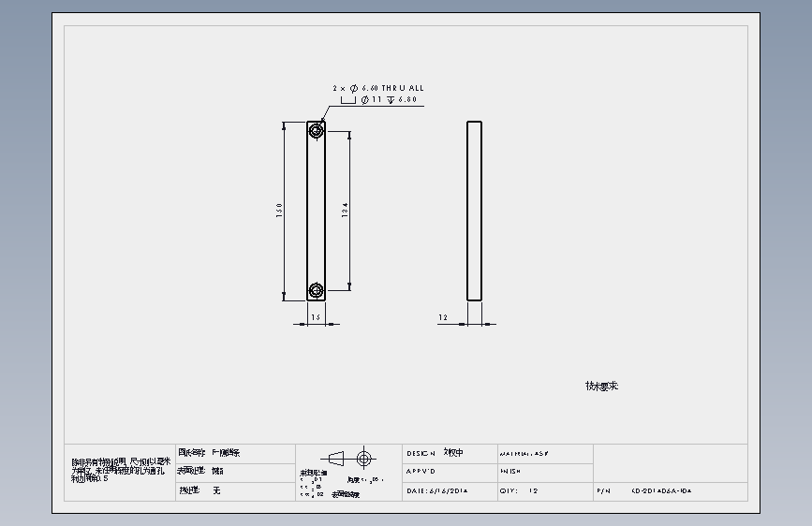Click the bottom counterbored hole in front view
This screenshot has width=812, height=526.
317,290
